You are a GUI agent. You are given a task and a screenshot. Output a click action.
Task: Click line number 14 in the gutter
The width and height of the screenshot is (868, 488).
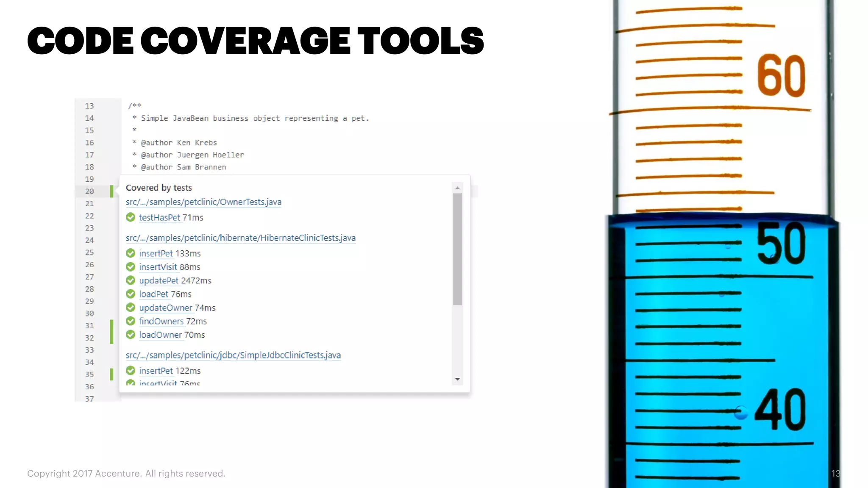[89, 118]
